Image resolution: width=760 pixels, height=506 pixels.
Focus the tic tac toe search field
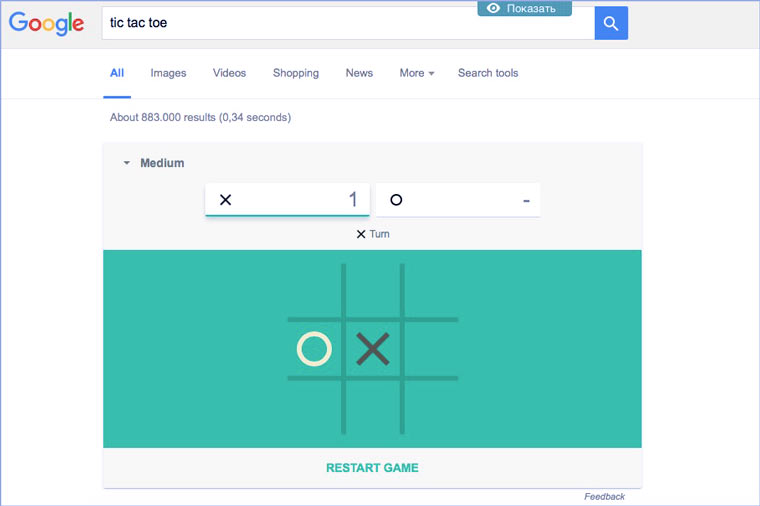pyautogui.click(x=348, y=23)
